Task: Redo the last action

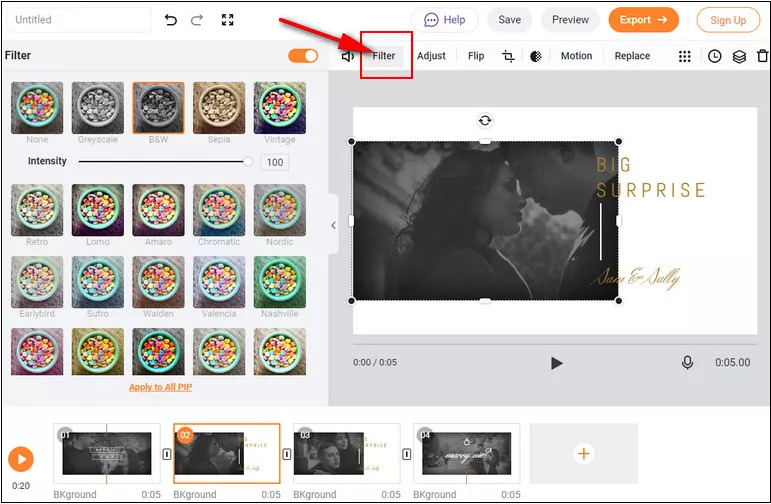Action: click(x=197, y=20)
